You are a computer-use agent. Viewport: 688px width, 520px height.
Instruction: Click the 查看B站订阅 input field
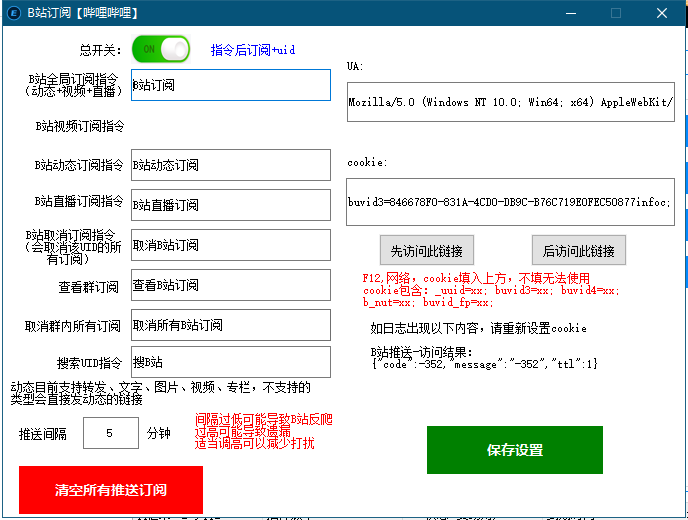[231, 285]
